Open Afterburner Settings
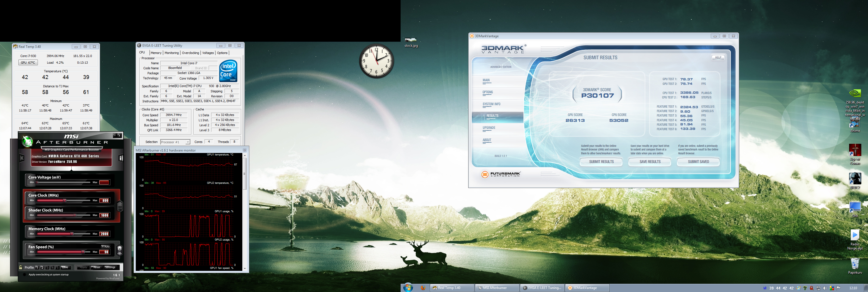 coord(110,268)
